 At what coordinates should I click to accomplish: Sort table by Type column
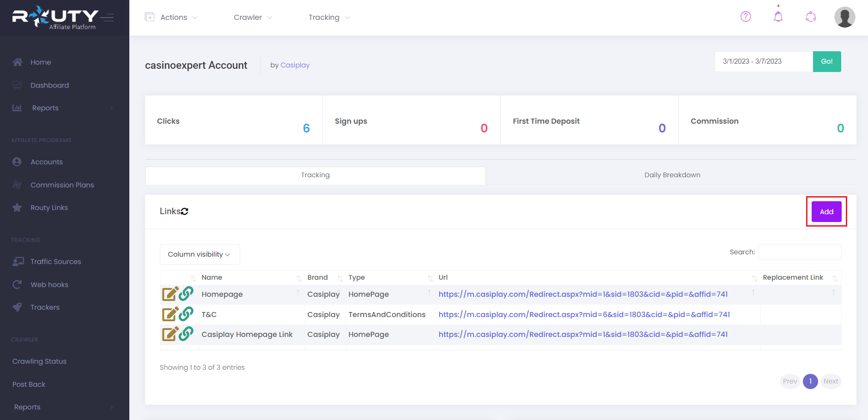(391, 277)
